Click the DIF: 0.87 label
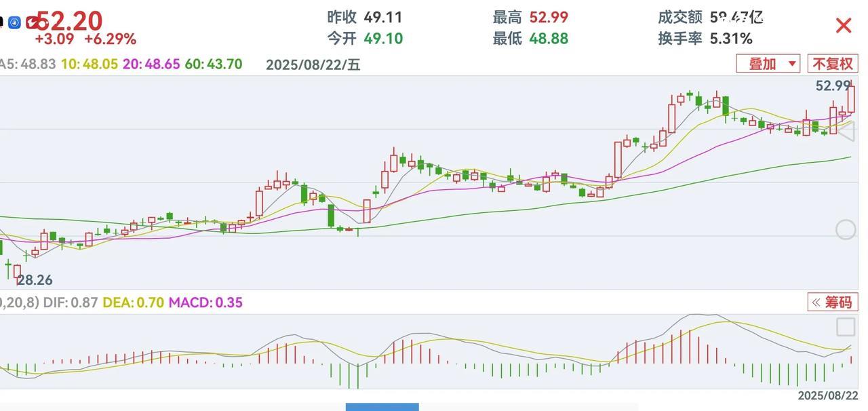The width and height of the screenshot is (868, 411). 71,302
